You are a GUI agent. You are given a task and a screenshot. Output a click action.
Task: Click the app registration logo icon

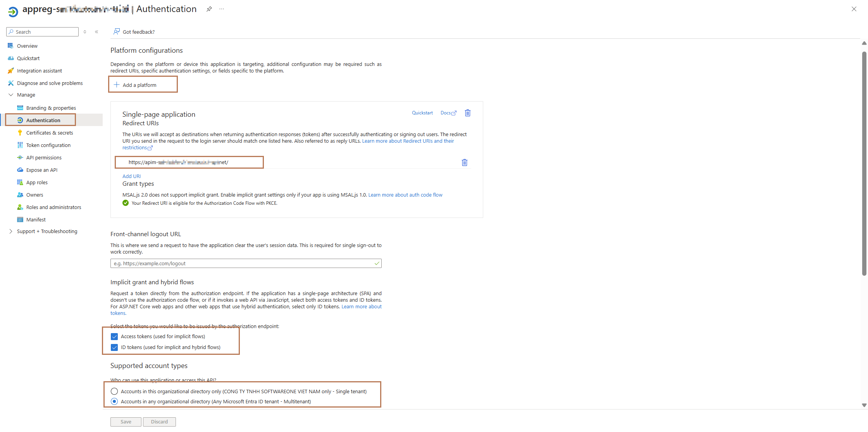[x=13, y=12]
